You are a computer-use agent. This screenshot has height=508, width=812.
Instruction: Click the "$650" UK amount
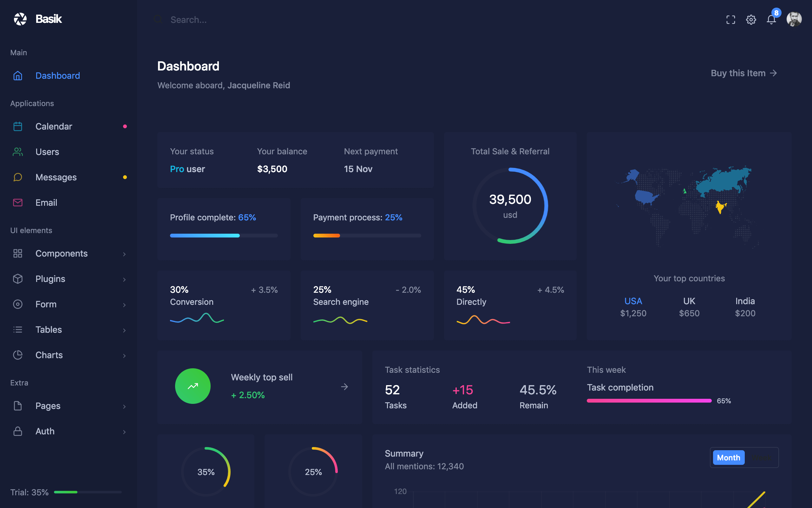coord(689,313)
